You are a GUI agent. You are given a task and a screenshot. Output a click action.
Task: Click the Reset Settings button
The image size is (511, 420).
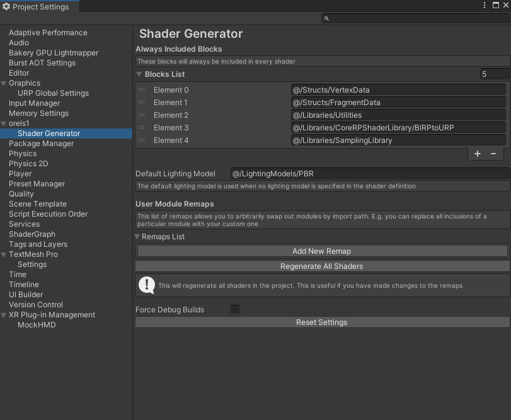pyautogui.click(x=322, y=322)
